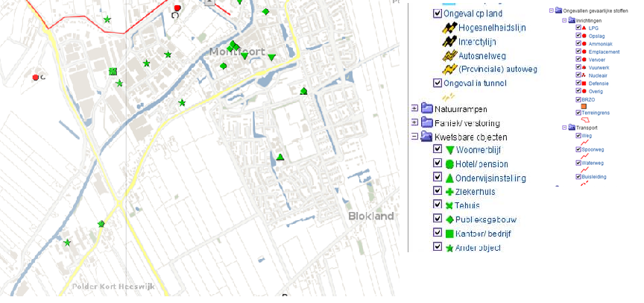The height and width of the screenshot is (303, 644).
Task: Expand the Paniek/verstoring folder
Action: pyautogui.click(x=414, y=122)
